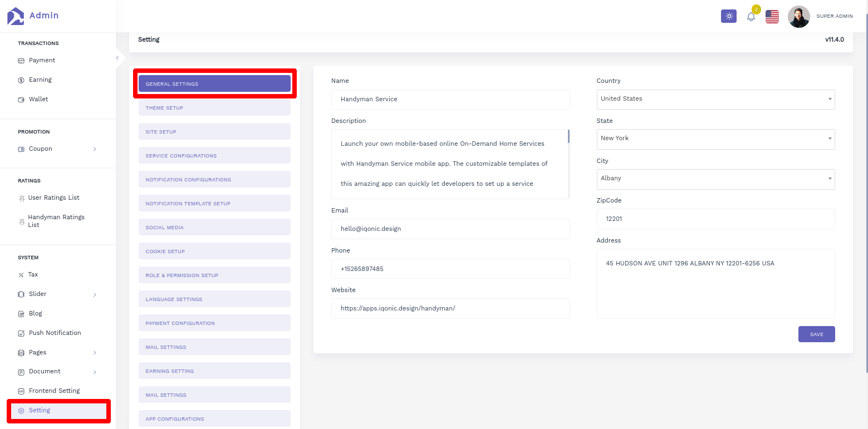Open Cookie Setup tab

click(214, 251)
